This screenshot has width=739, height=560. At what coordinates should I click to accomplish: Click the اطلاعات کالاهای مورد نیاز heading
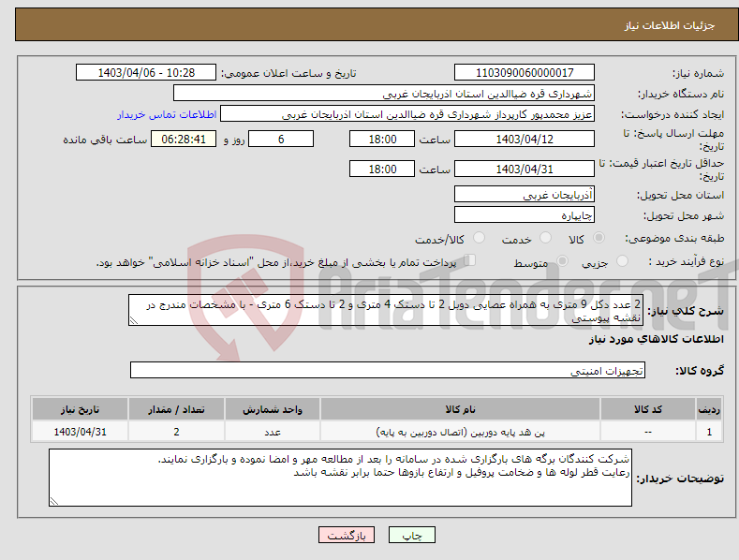[x=656, y=339]
